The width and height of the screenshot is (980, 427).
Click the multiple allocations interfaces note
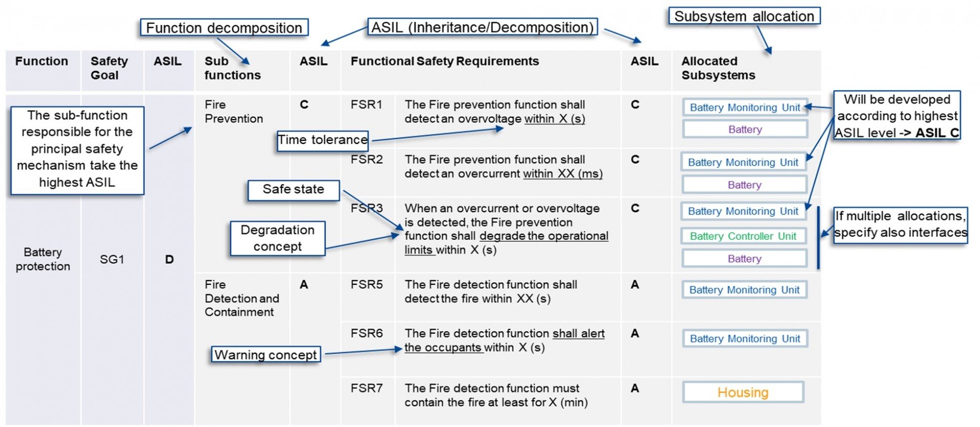click(900, 224)
